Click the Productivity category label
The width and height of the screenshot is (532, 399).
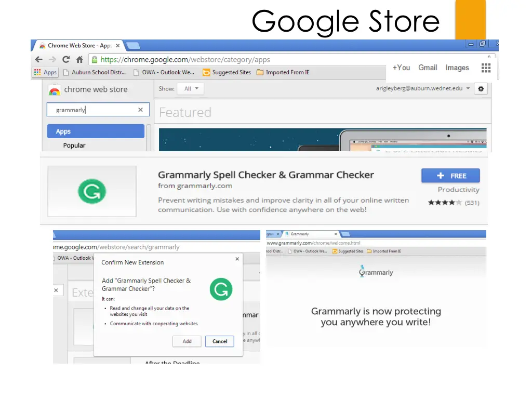[458, 190]
